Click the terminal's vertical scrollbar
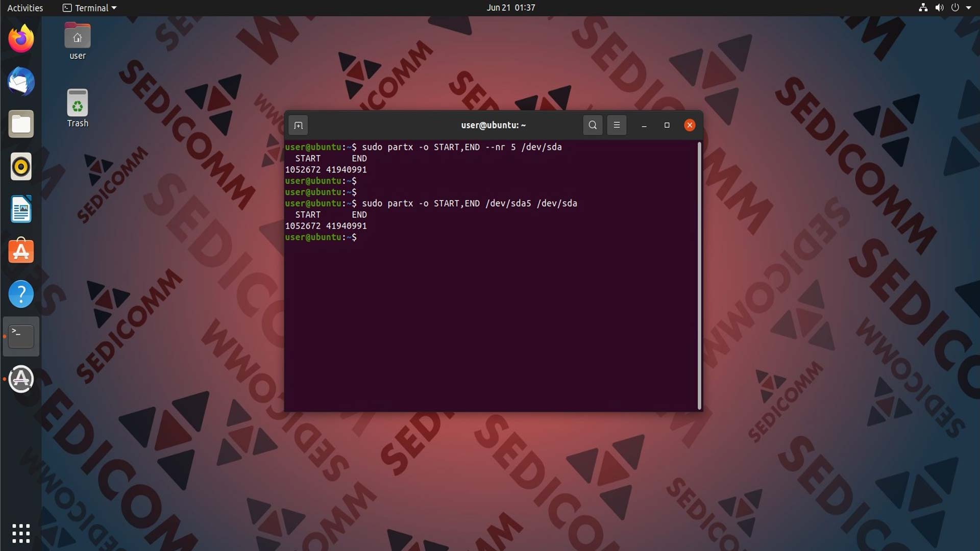The width and height of the screenshot is (980, 551). 699,275
